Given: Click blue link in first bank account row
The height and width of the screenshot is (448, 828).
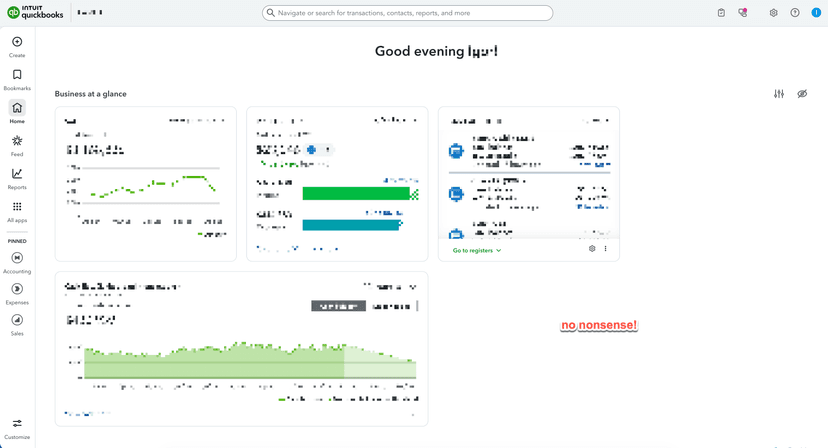Looking at the screenshot, I should tap(595, 165).
